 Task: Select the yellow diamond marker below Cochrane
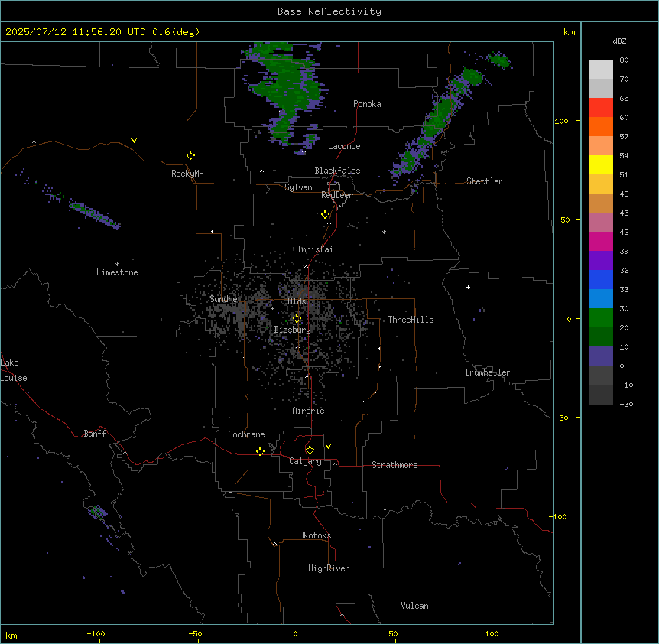click(x=260, y=451)
